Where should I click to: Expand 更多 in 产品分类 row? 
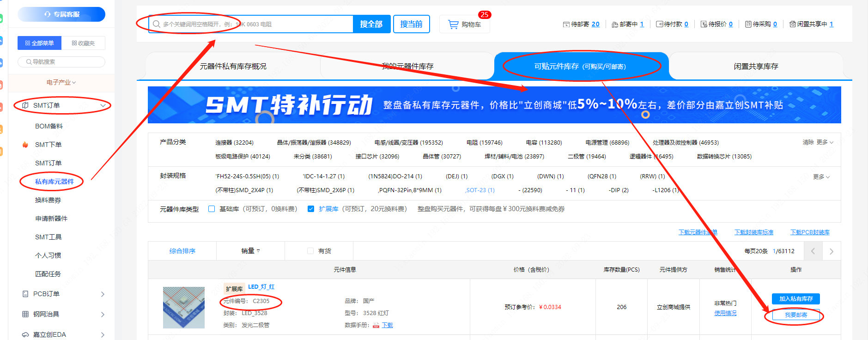[825, 142]
